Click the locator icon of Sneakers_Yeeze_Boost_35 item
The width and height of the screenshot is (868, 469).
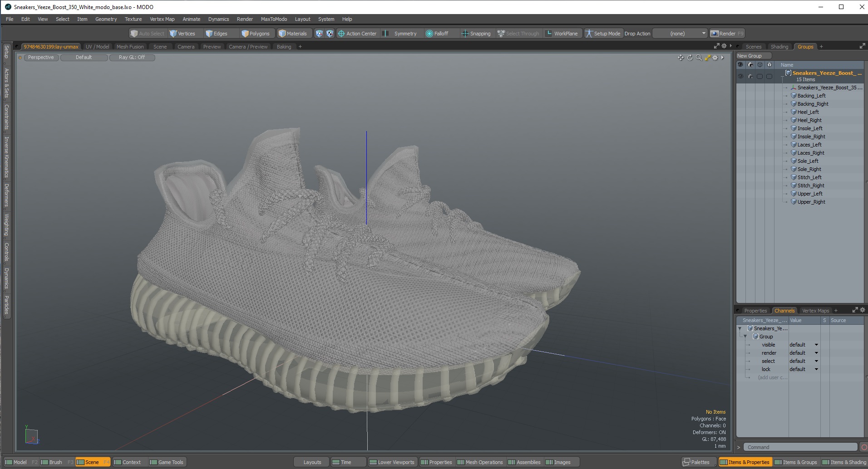[794, 88]
